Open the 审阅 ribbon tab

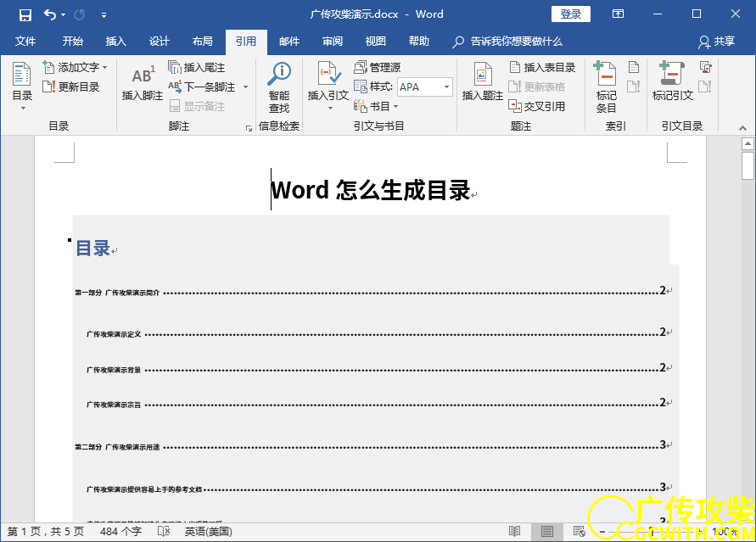pos(333,42)
